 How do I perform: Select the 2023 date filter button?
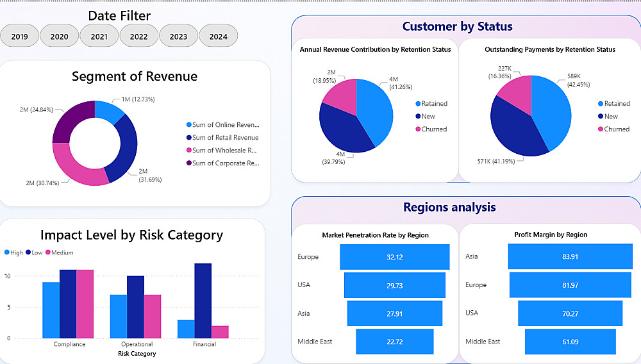pos(178,36)
